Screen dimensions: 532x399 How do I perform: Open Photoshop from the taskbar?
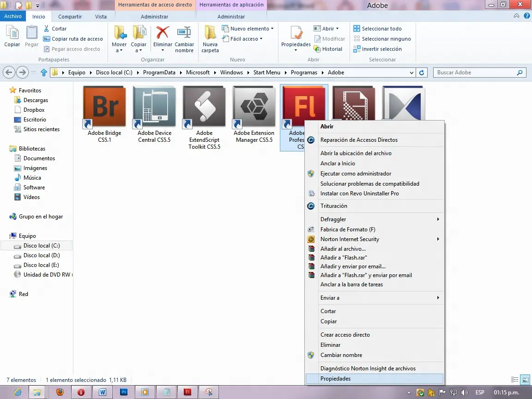point(124,392)
